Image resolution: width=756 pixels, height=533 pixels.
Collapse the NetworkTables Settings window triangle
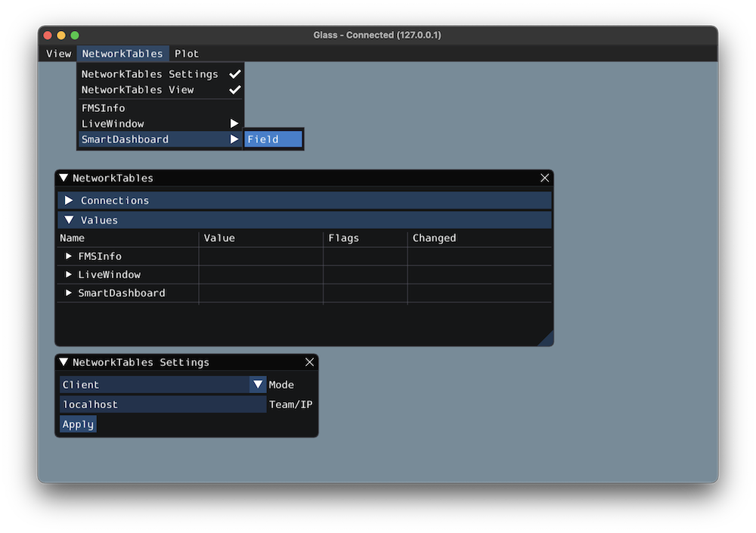(64, 363)
